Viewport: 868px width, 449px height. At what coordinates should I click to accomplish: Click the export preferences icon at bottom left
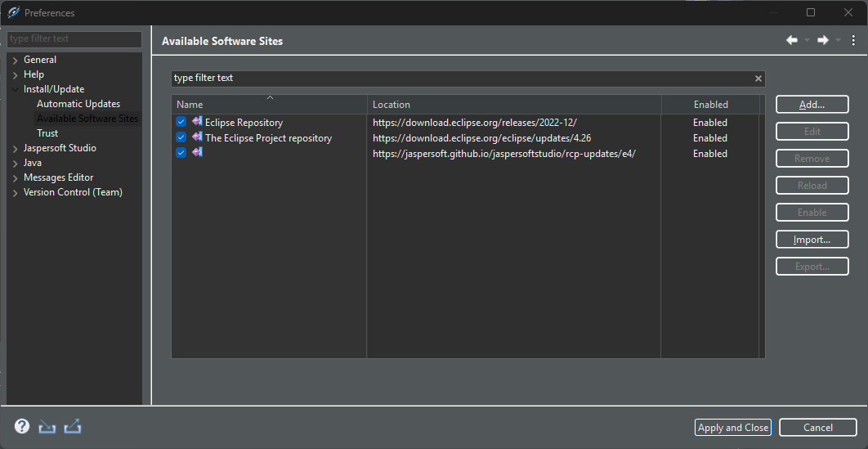click(73, 426)
